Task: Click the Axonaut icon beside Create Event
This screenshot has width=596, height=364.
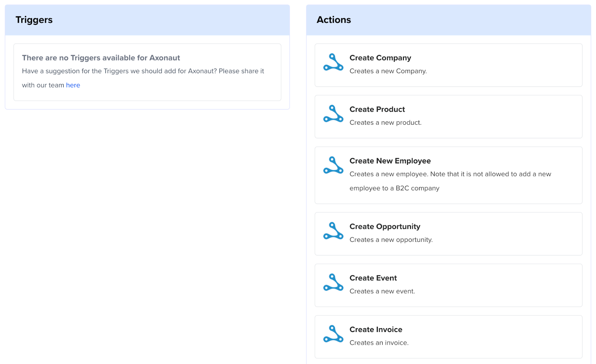Action: click(x=333, y=282)
